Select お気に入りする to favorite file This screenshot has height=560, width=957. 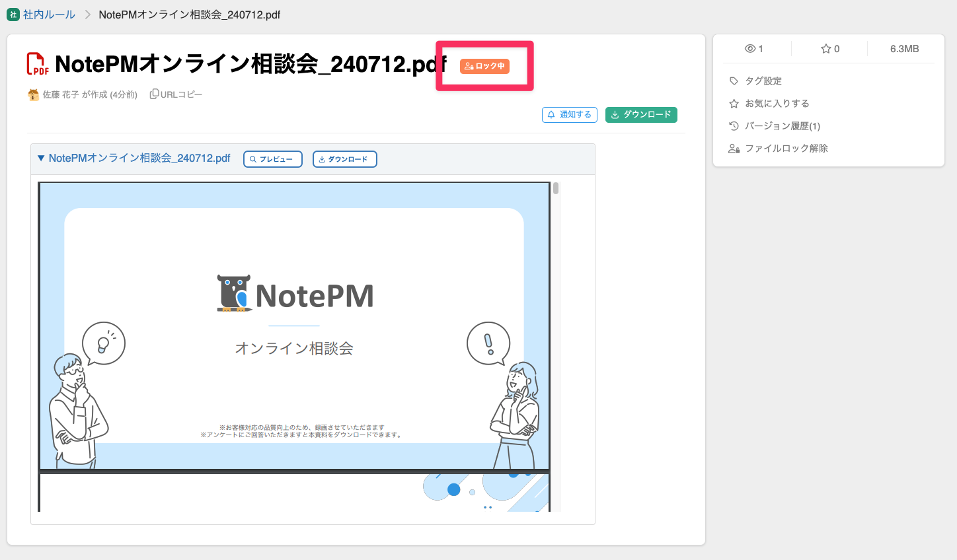click(769, 104)
